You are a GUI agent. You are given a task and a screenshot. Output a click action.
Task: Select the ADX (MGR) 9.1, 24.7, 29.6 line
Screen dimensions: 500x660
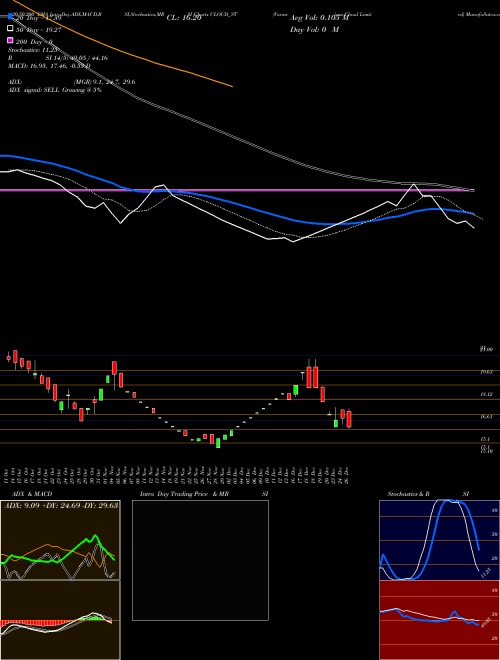click(72, 82)
